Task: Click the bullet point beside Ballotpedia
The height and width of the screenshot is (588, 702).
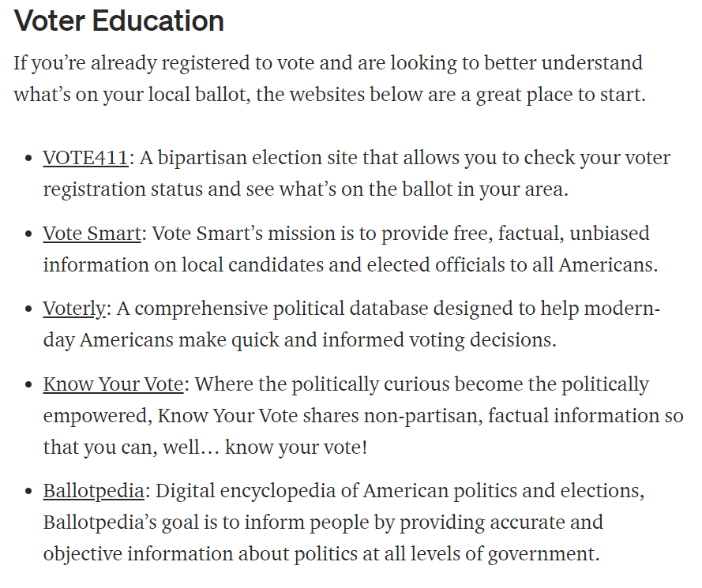Action: click(29, 492)
